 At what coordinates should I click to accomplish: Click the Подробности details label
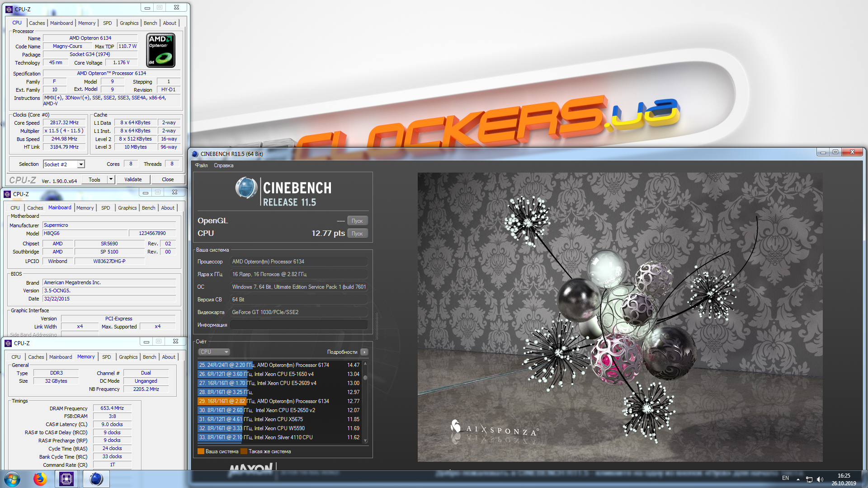pos(342,352)
